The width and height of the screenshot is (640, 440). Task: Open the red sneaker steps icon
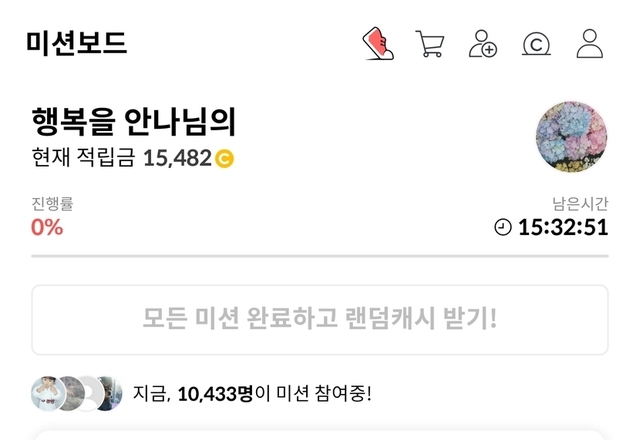(378, 44)
